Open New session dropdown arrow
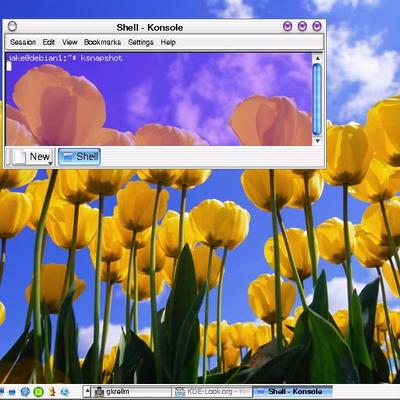 click(50, 163)
